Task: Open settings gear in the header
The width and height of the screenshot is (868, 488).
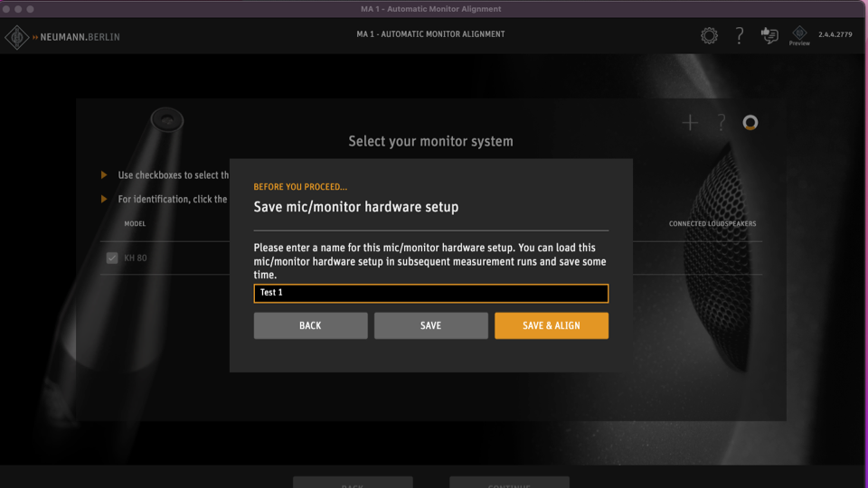Action: click(x=709, y=36)
